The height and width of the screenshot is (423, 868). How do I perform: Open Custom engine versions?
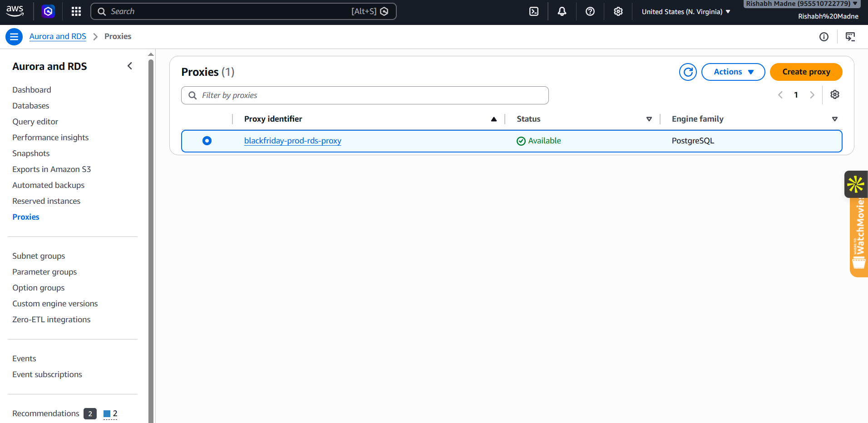pyautogui.click(x=55, y=304)
